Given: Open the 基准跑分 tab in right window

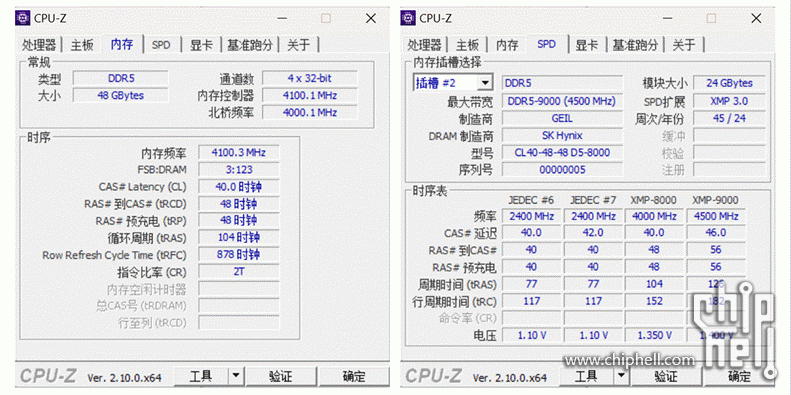Looking at the screenshot, I should [x=635, y=45].
